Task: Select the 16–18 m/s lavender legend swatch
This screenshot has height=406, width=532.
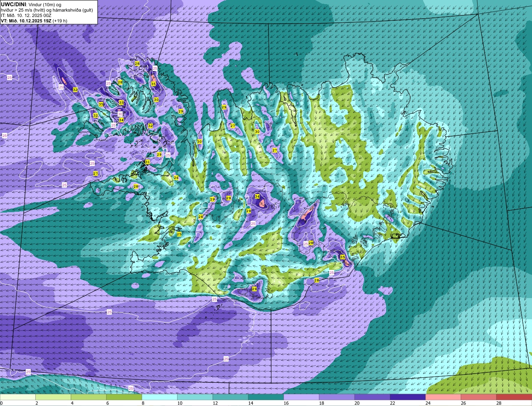Action: [302, 397]
